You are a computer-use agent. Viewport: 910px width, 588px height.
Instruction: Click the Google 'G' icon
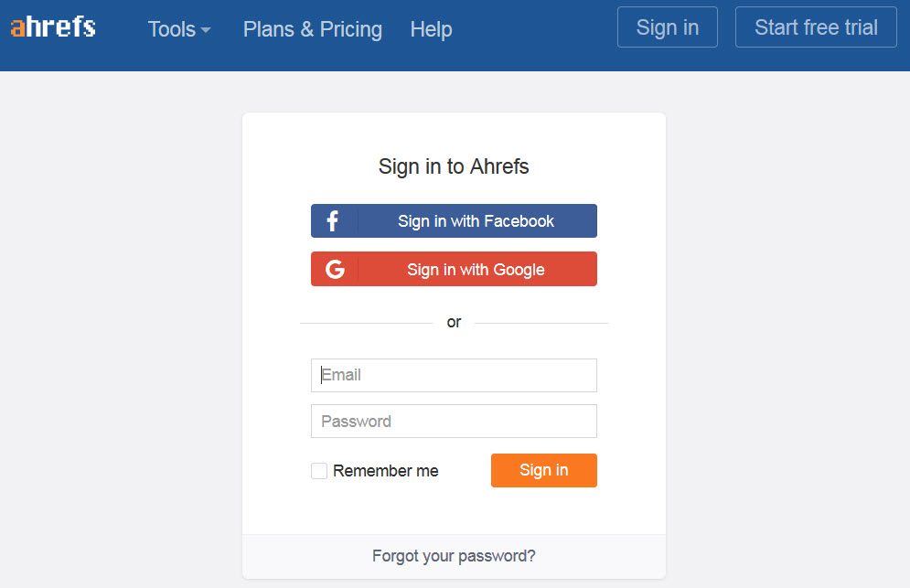[335, 269]
